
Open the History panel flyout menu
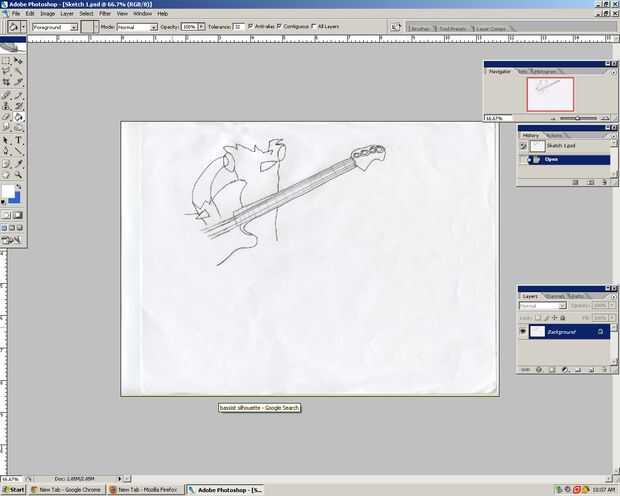pos(613,136)
